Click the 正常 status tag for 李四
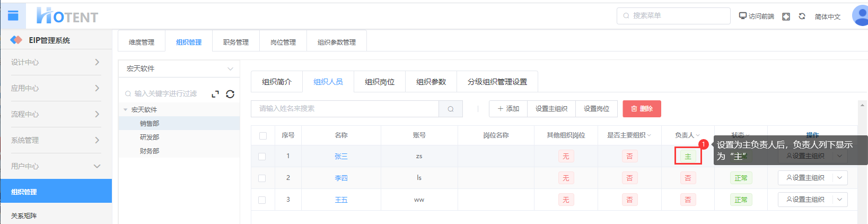 pyautogui.click(x=741, y=178)
